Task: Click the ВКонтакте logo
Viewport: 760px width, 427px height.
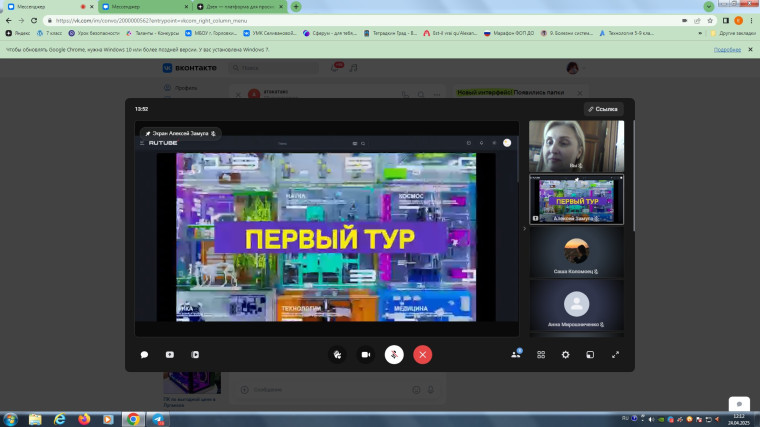Action: tap(190, 68)
